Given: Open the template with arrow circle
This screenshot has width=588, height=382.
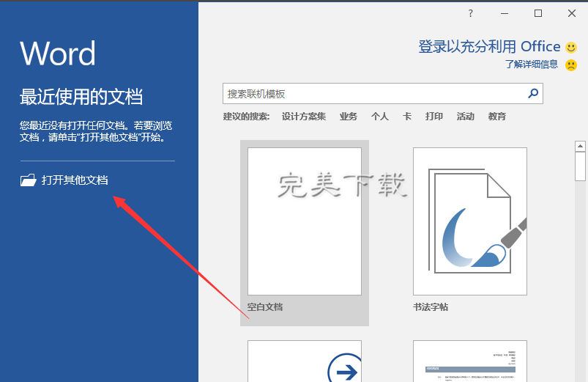Looking at the screenshot, I should [x=305, y=361].
